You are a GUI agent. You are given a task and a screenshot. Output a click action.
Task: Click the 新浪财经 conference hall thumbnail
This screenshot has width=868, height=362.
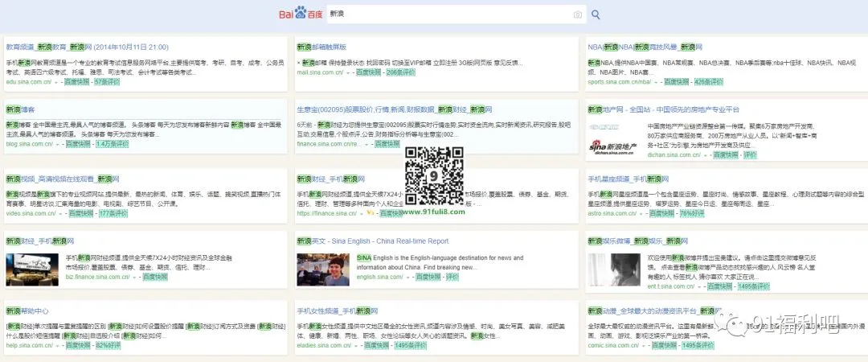pos(32,269)
